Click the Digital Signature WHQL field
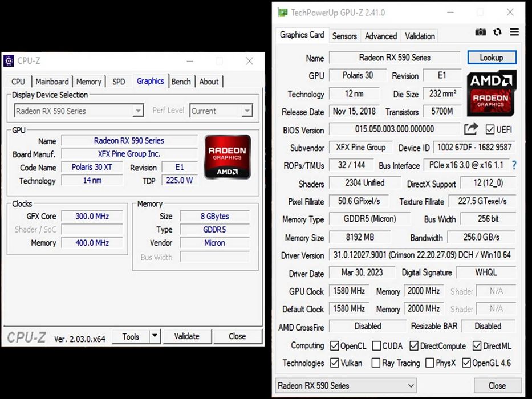Viewport: 532px width, 399px height. coord(486,272)
